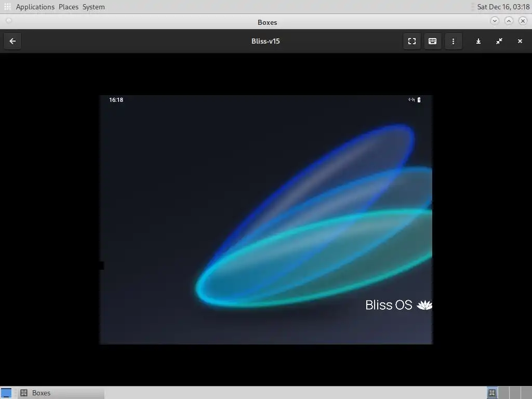
Task: Maximize the Boxes window with up chevron
Action: point(509,21)
